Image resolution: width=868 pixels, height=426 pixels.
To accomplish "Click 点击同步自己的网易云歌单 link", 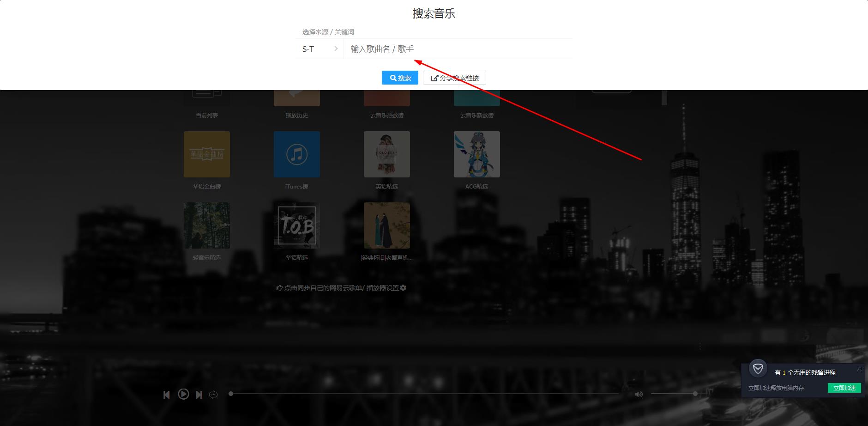I will pos(323,287).
